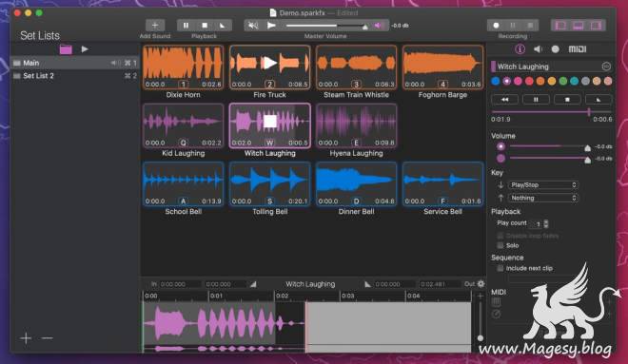The image size is (628, 364).
Task: Click the clip position progress slider
Action: click(552, 112)
